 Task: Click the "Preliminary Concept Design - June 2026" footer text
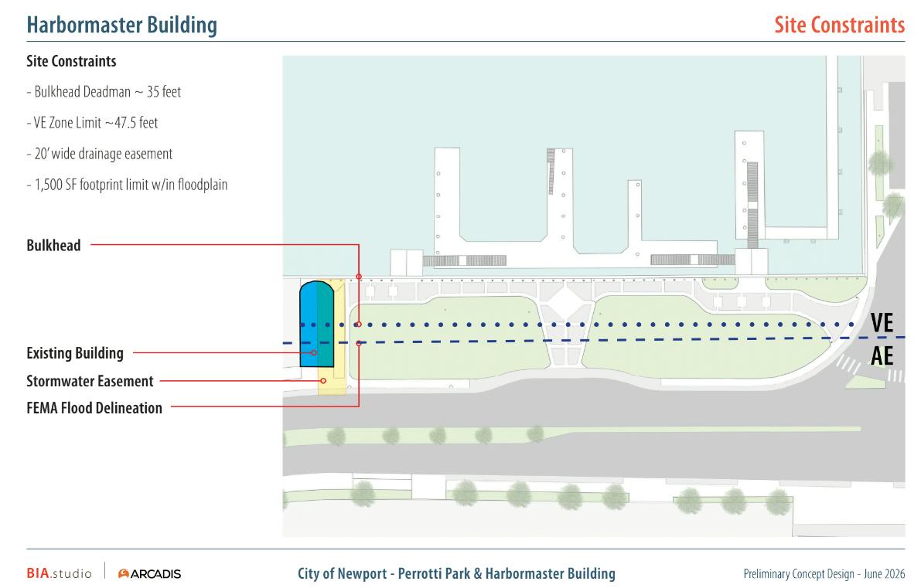(x=824, y=574)
